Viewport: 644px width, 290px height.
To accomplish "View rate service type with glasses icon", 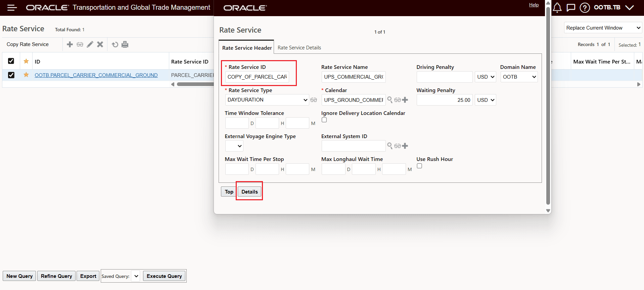I will 314,100.
